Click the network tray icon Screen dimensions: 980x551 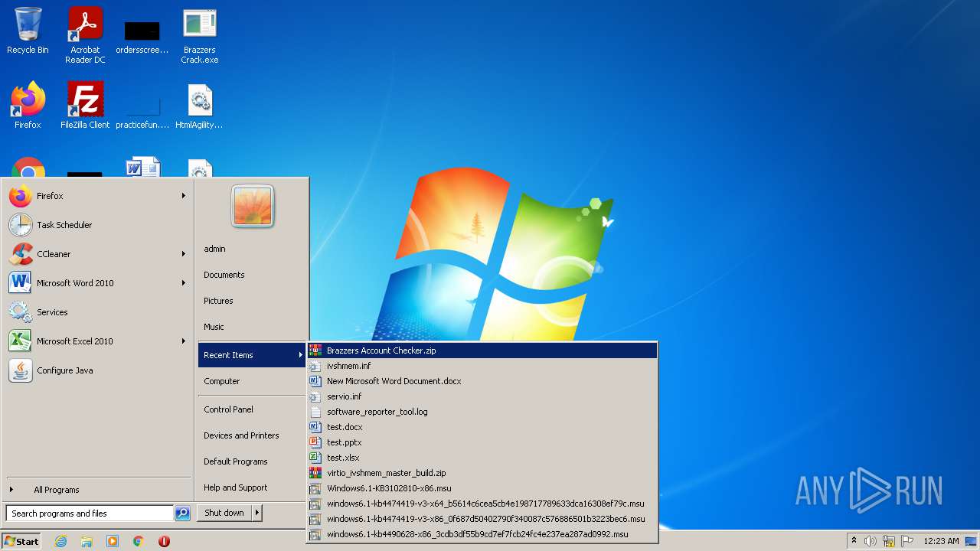889,541
